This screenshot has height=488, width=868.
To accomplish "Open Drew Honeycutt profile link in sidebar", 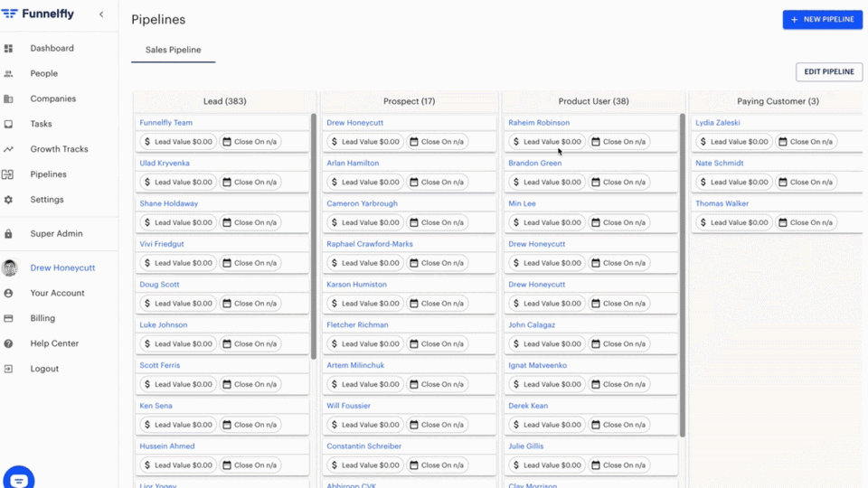I will tap(62, 267).
